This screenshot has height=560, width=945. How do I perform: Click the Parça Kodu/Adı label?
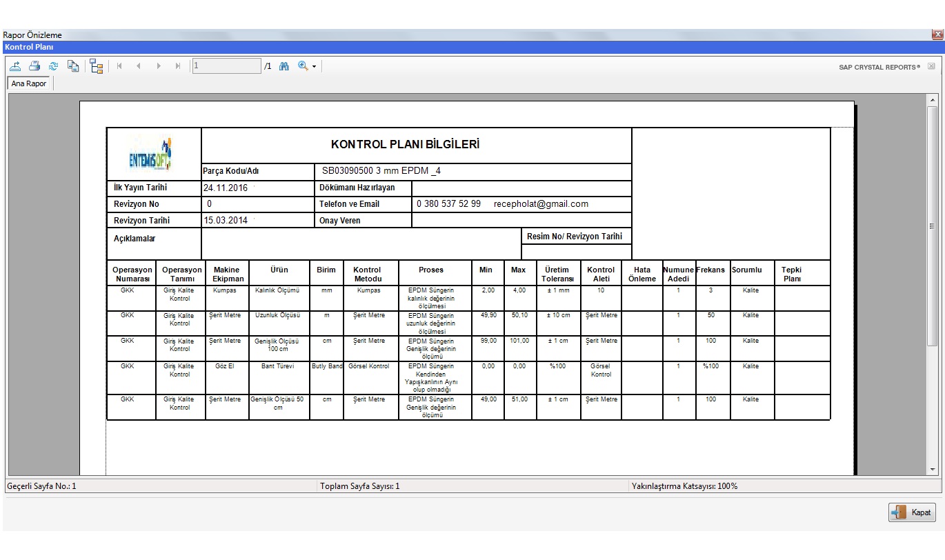click(x=230, y=171)
